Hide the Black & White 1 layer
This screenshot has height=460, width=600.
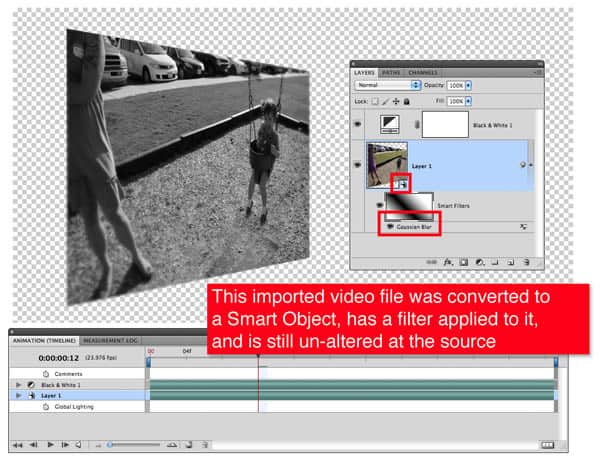358,123
